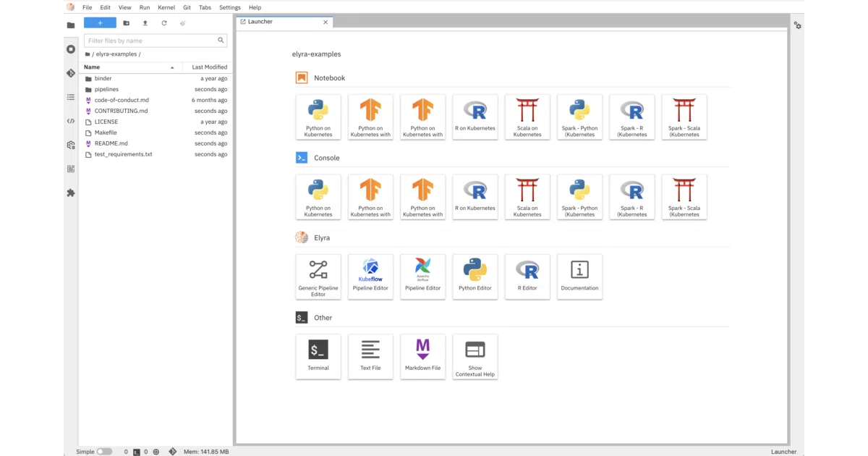Open the property inspector gear on right

coord(797,25)
